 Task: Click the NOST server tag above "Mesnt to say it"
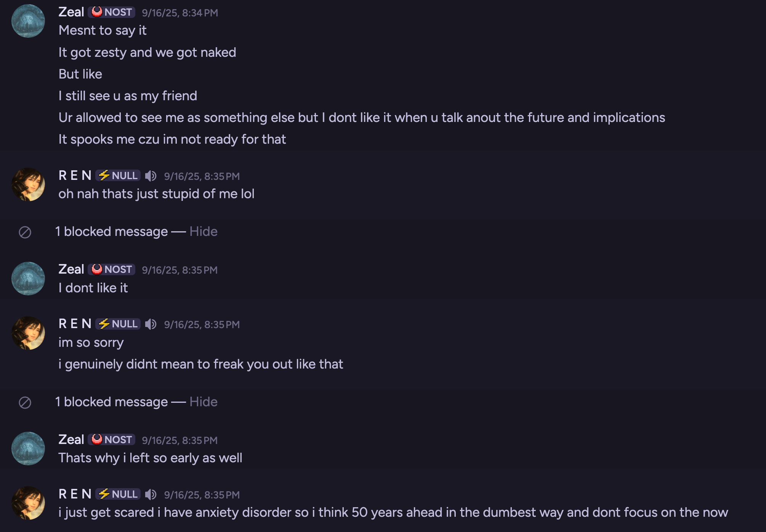[112, 12]
